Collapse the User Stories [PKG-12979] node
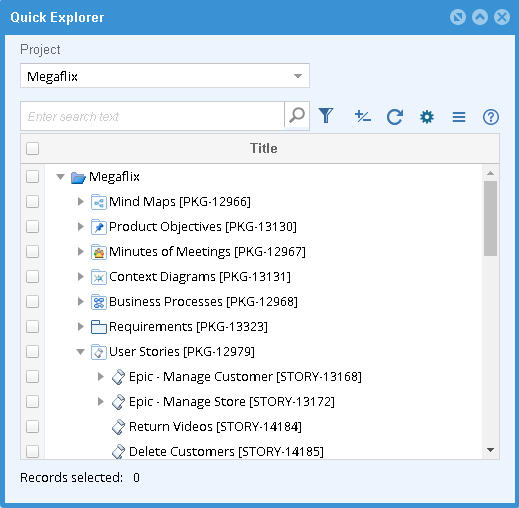 (80, 351)
